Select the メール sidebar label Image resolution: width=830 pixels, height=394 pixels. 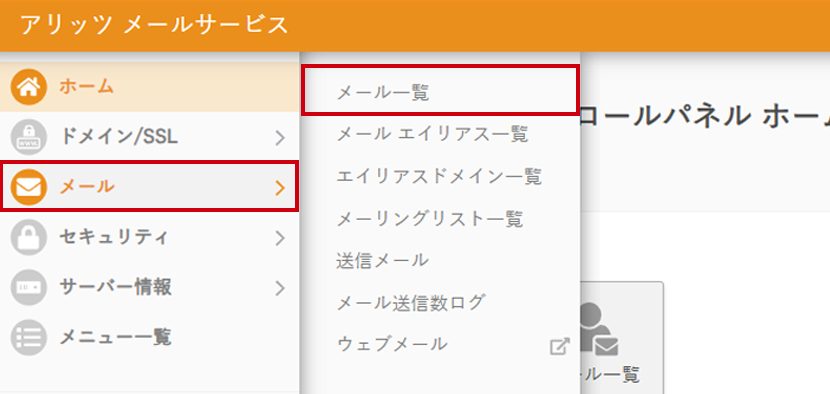coord(86,186)
